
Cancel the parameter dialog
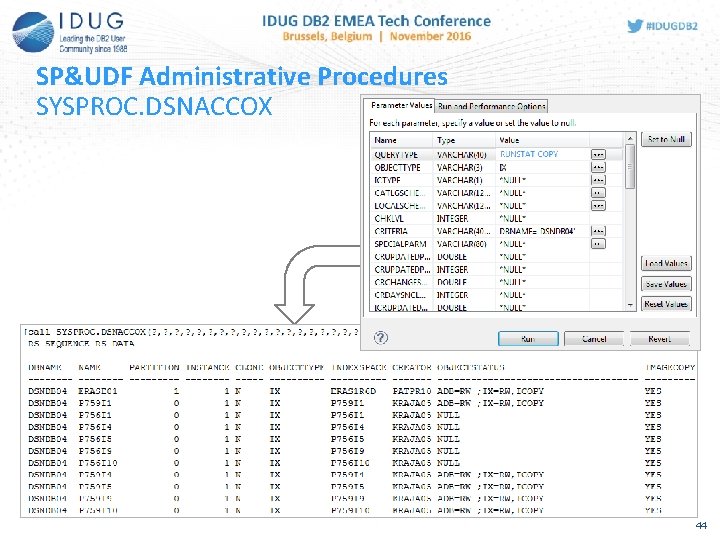click(x=594, y=339)
